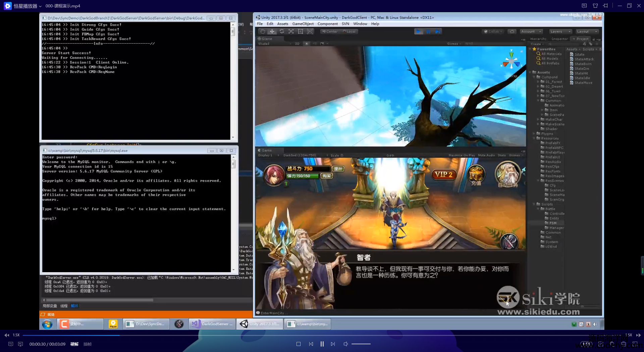Open Gizmos dropdown in Game view
Image resolution: width=644 pixels, height=352 pixels.
click(516, 155)
